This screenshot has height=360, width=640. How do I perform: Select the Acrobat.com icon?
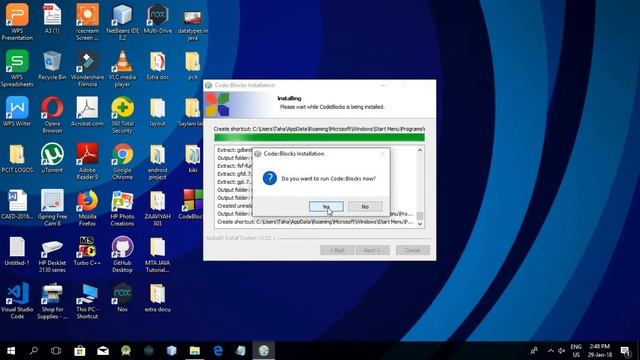[x=87, y=111]
